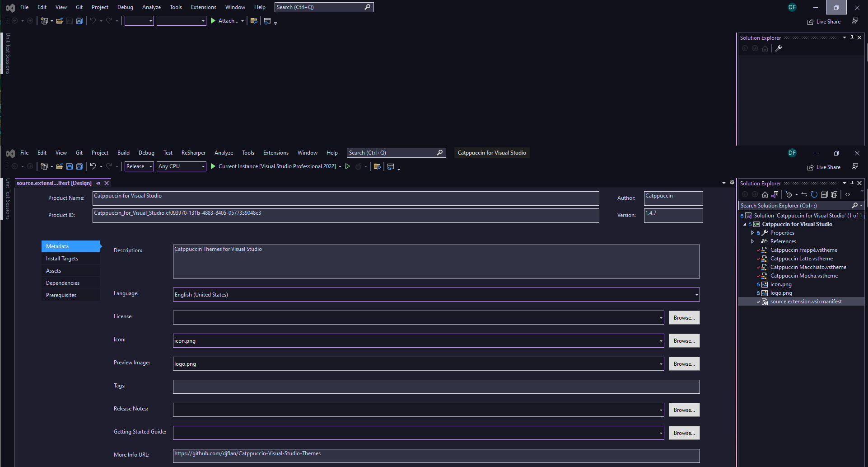
Task: Click the View Code icon in Solution Explorer
Action: tap(848, 194)
